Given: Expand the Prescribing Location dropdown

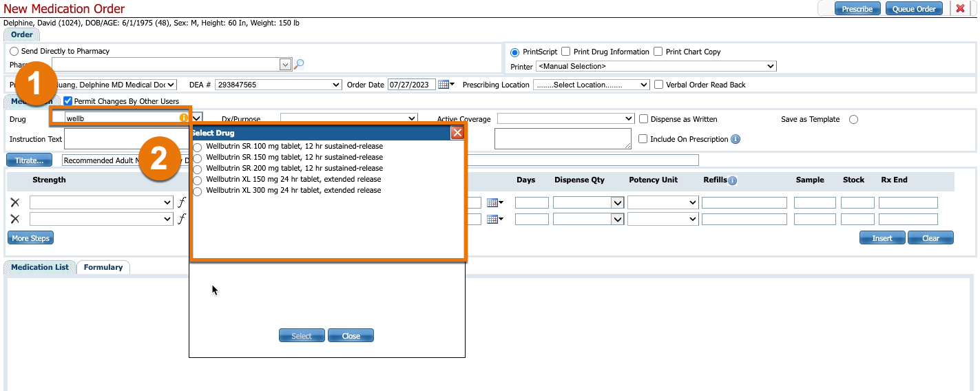Looking at the screenshot, I should click(591, 85).
